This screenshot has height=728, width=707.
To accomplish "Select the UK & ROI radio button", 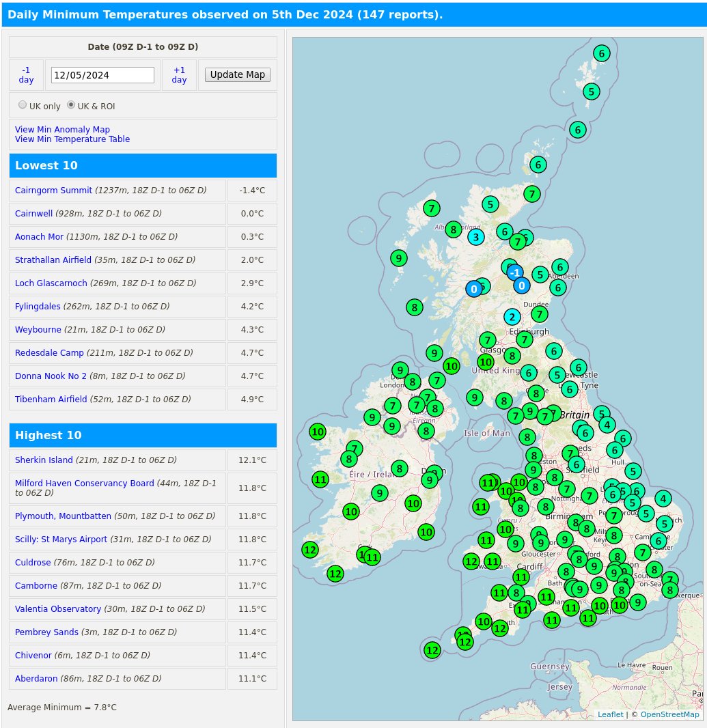I will [71, 105].
